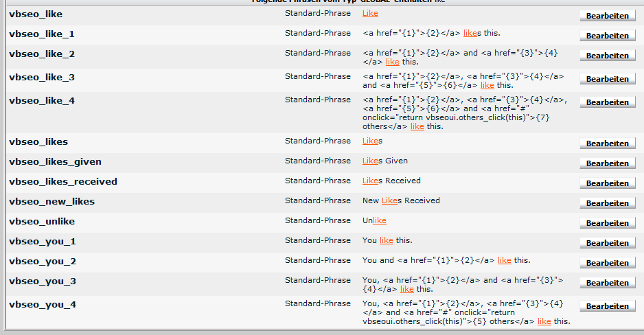The width and height of the screenshot is (644, 335).
Task: Click highlighted 'Like' text in vbseo_like row
Action: (370, 13)
